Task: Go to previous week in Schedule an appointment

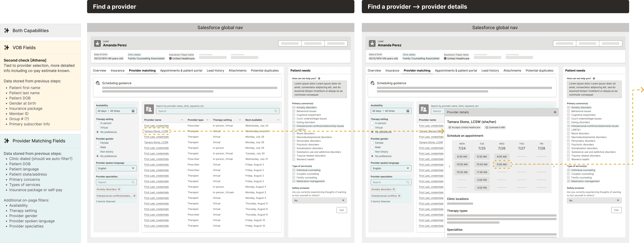Action: pyautogui.click(x=449, y=166)
